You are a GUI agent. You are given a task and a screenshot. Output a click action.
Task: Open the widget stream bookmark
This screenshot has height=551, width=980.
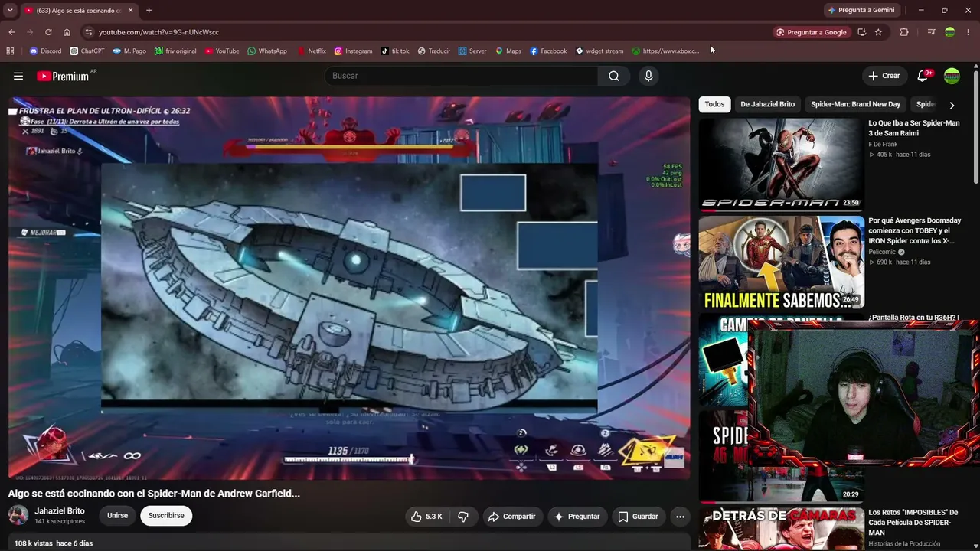point(599,51)
